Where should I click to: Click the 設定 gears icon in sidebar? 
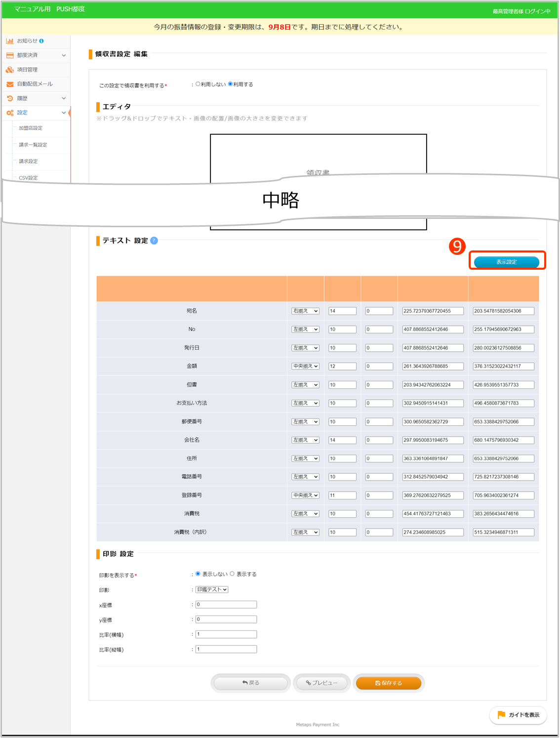tap(10, 113)
